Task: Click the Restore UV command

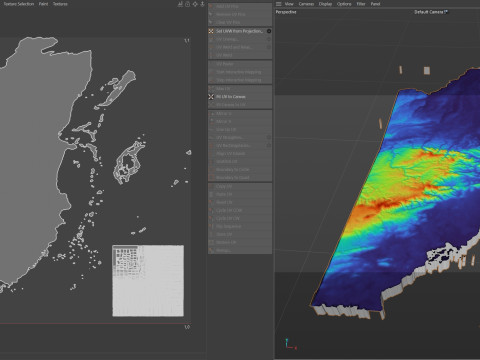Action: click(240, 242)
